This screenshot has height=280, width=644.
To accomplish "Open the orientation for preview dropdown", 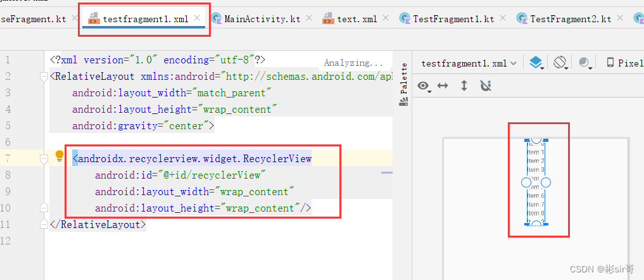I will [x=560, y=63].
